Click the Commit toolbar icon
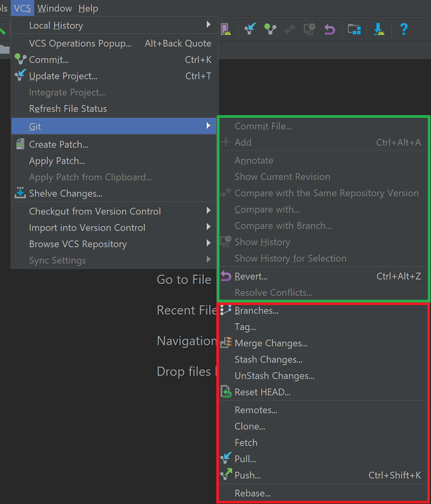This screenshot has height=504, width=431. point(270,29)
